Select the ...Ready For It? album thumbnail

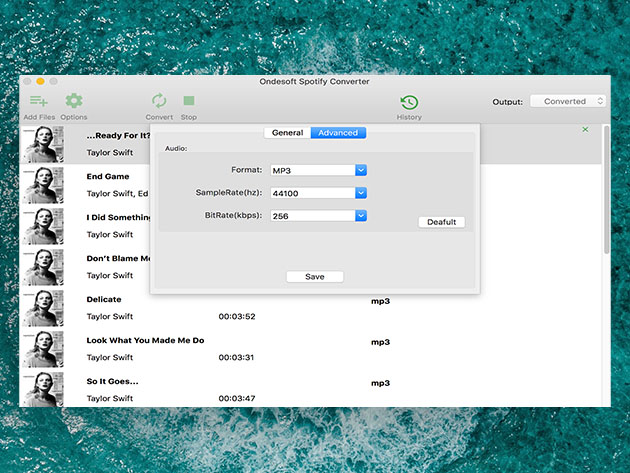[x=43, y=144]
